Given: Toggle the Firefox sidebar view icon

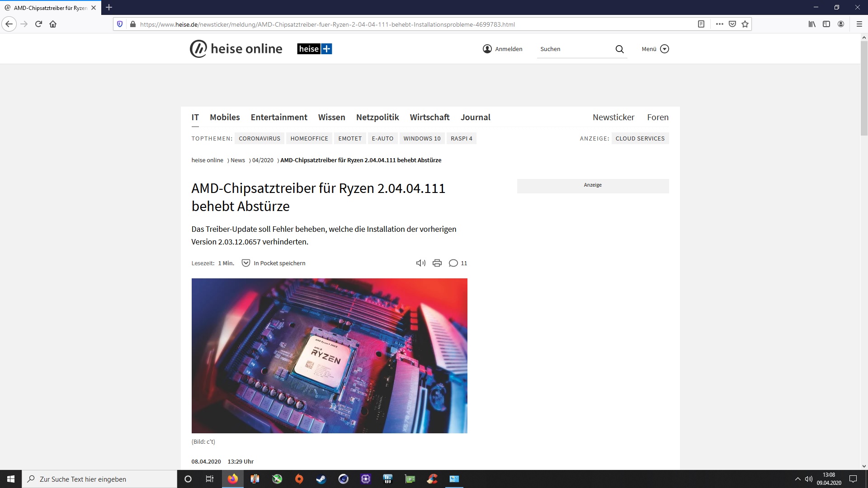Looking at the screenshot, I should coord(826,24).
